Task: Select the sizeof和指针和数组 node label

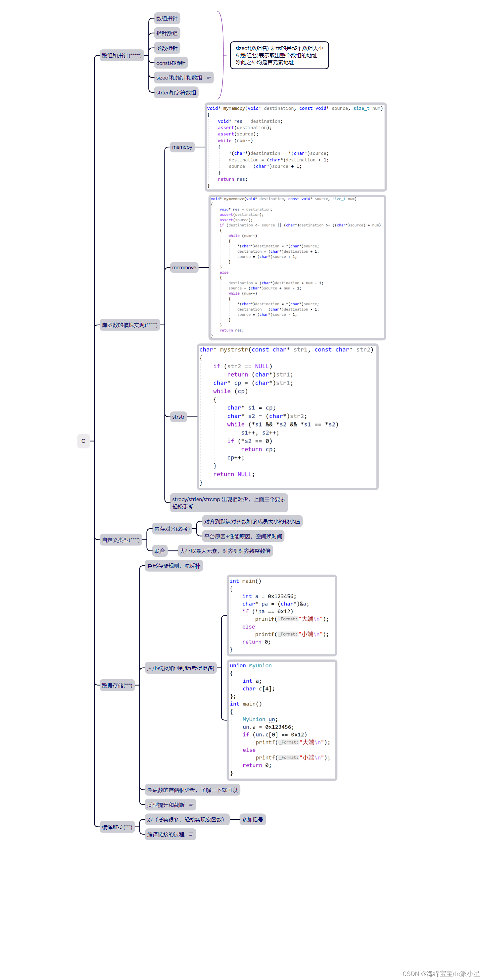Action: [x=179, y=77]
